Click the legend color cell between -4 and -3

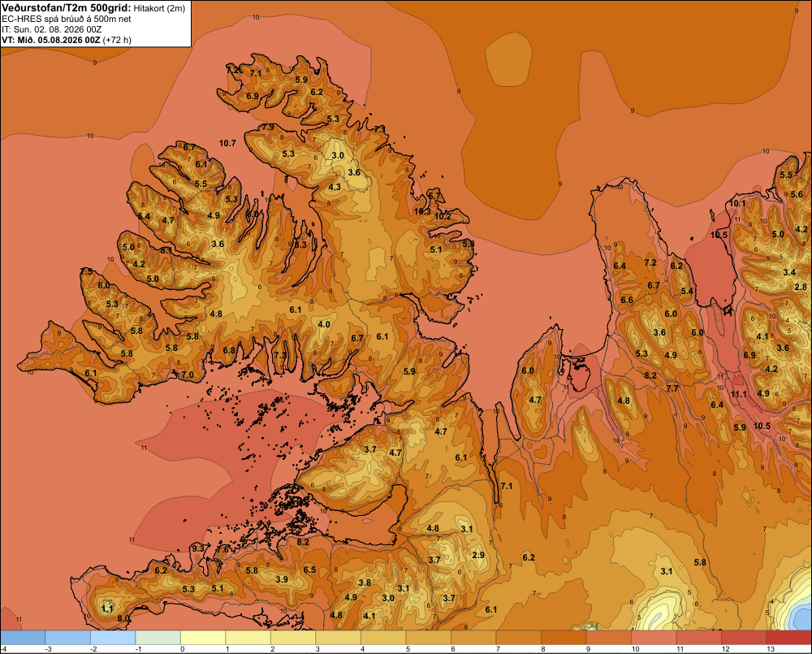click(x=23, y=638)
